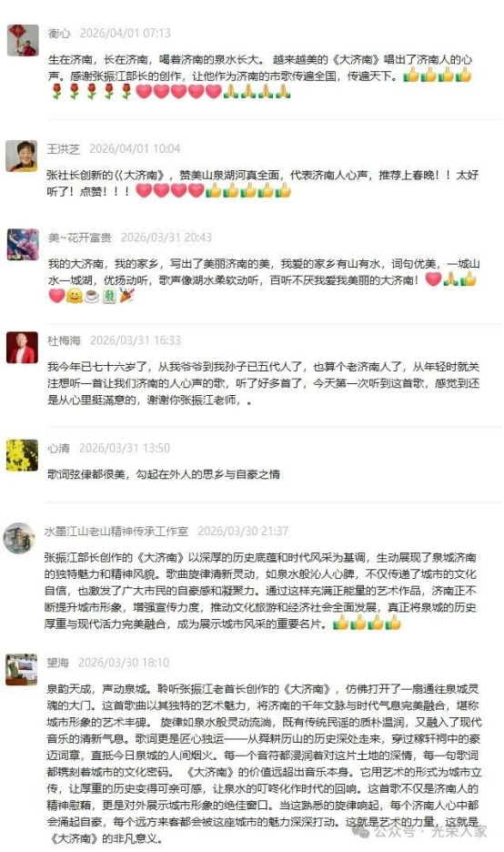
Task: Click the coffee cup emoji
Action: pyautogui.click(x=92, y=296)
